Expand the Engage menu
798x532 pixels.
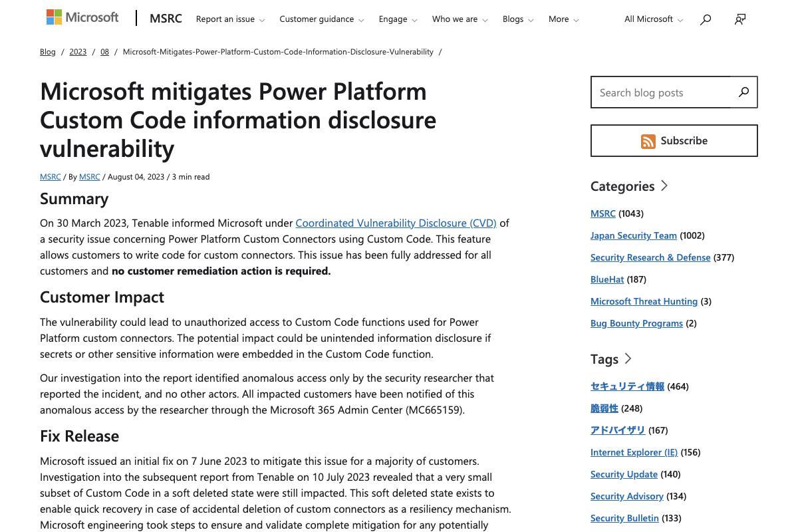pyautogui.click(x=398, y=19)
